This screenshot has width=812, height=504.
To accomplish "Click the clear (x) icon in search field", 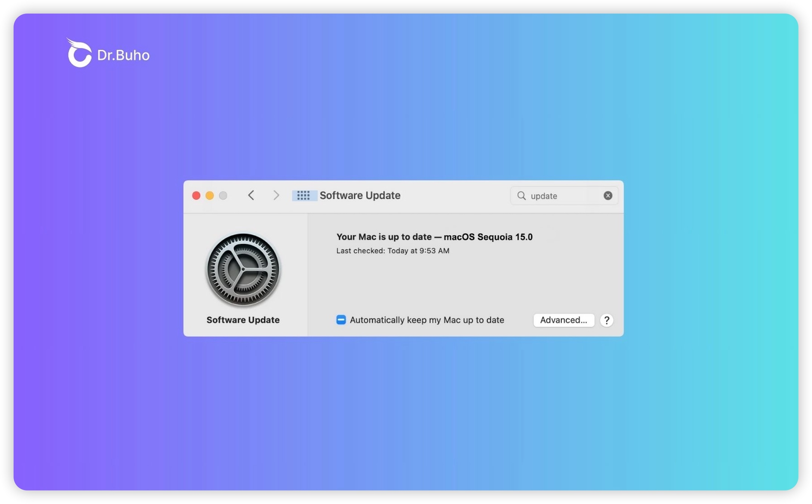I will pos(607,195).
